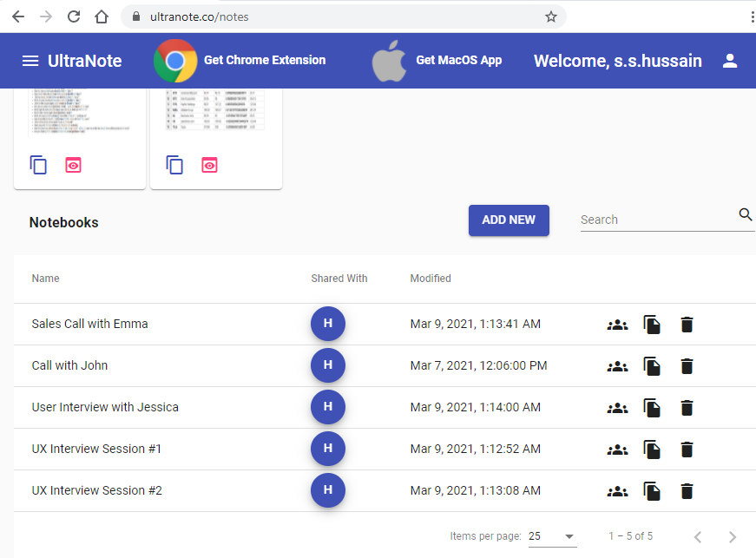Image resolution: width=756 pixels, height=558 pixels.
Task: Select modified date Mar 9, 2021, 1:14:00 AM
Action: point(476,407)
